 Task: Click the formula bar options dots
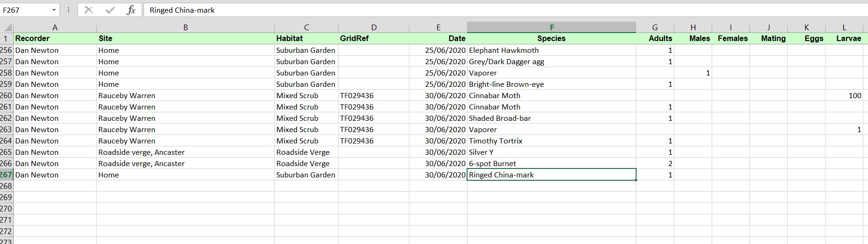pos(68,10)
